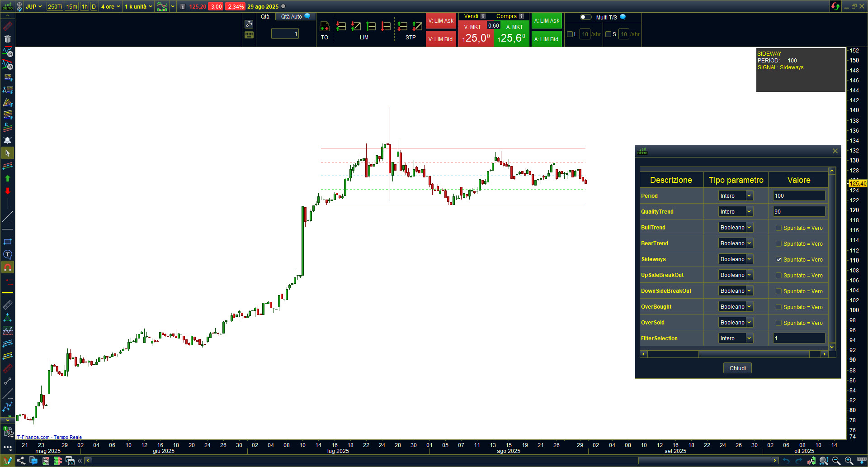This screenshot has height=467, width=868.
Task: Click the Chiudi button
Action: coord(737,368)
